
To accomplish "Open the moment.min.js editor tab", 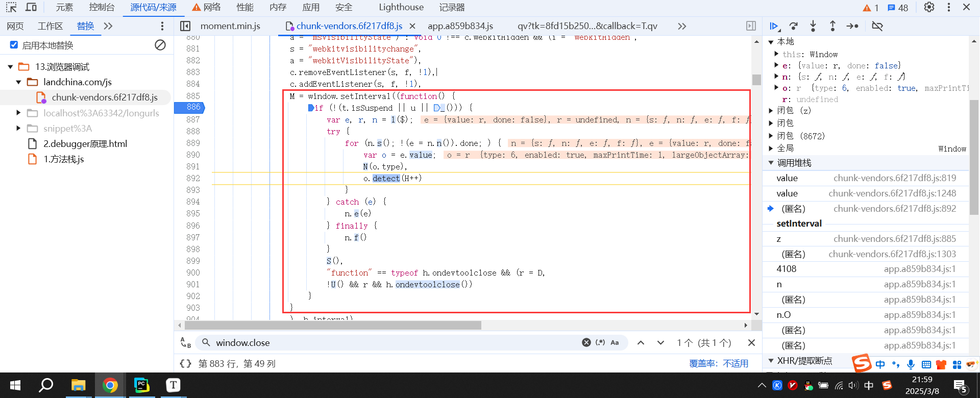I will click(x=230, y=26).
